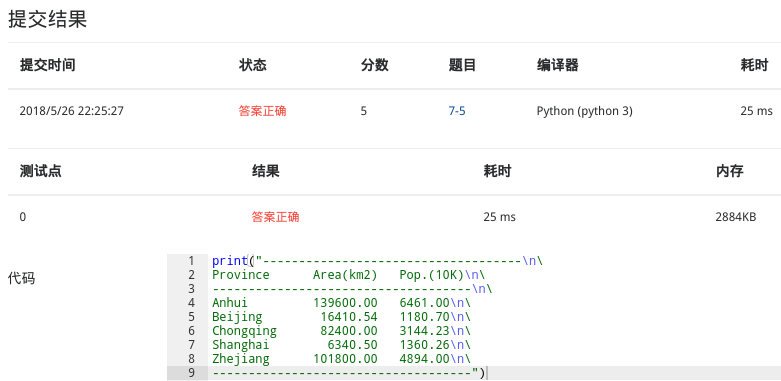This screenshot has width=781, height=381.
Task: Click the 3144.23 value on line 6
Action: tap(424, 331)
